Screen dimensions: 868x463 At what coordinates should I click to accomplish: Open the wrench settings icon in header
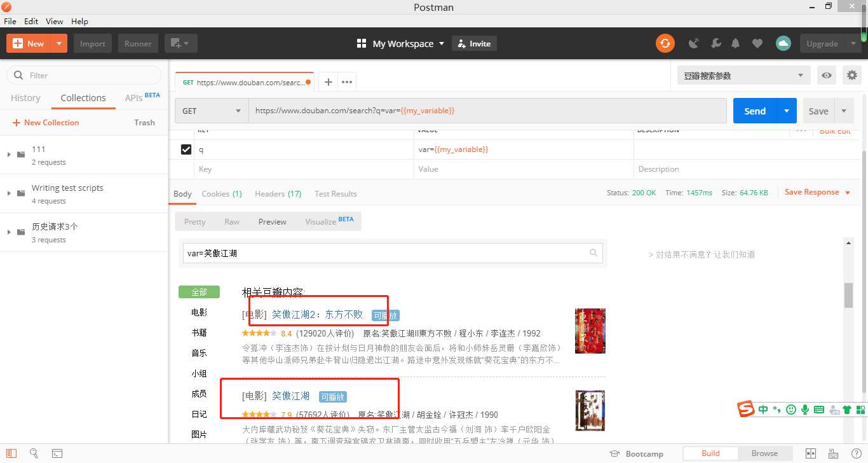(715, 44)
